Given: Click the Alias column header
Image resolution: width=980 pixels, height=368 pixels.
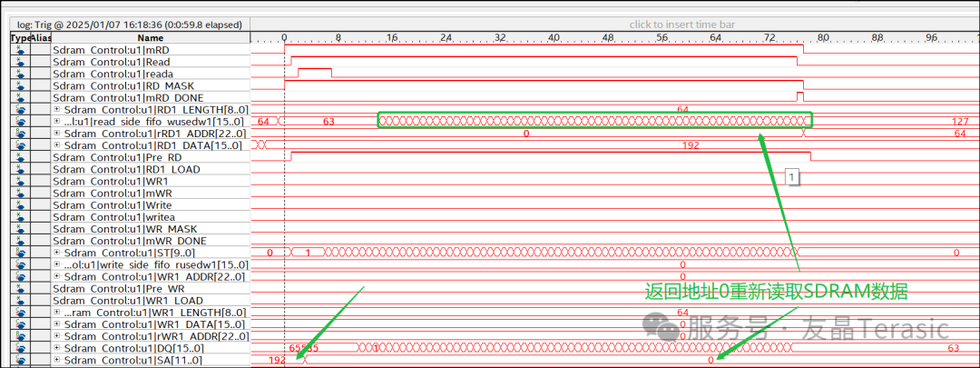Looking at the screenshot, I should point(41,38).
